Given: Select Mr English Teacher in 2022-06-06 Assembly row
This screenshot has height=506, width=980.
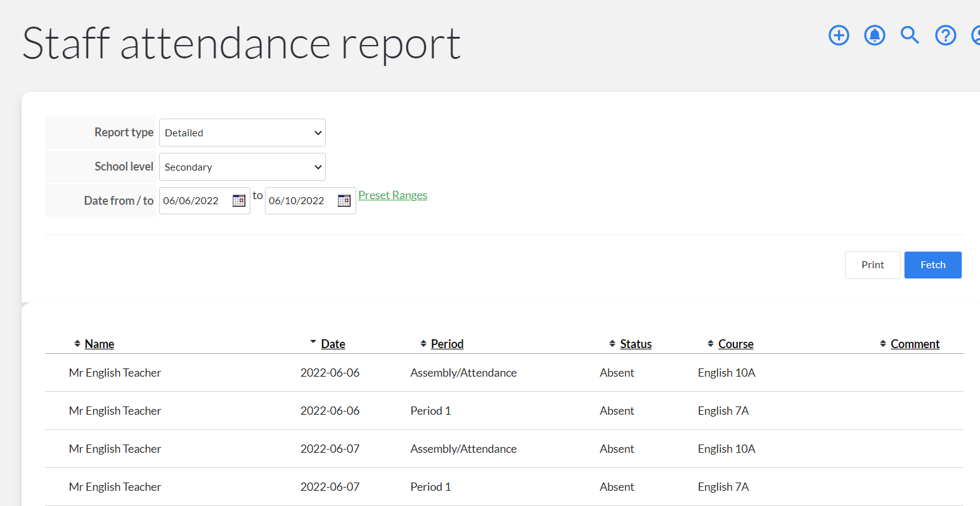Looking at the screenshot, I should (115, 373).
